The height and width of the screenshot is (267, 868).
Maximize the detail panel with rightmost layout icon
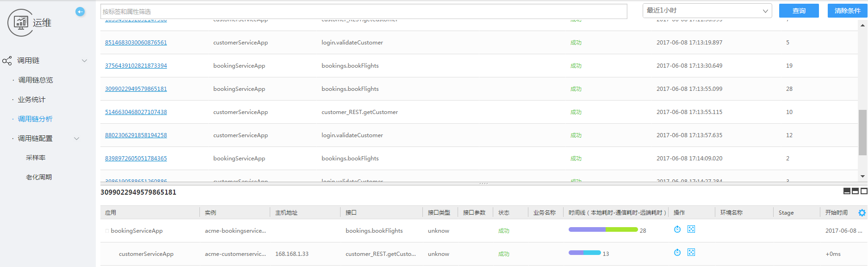pyautogui.click(x=864, y=191)
